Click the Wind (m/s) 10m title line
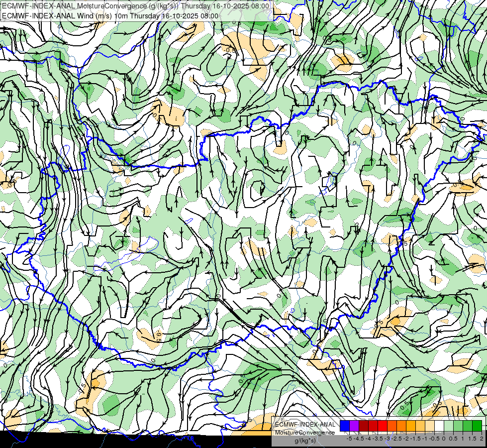487x448 pixels. click(x=110, y=16)
